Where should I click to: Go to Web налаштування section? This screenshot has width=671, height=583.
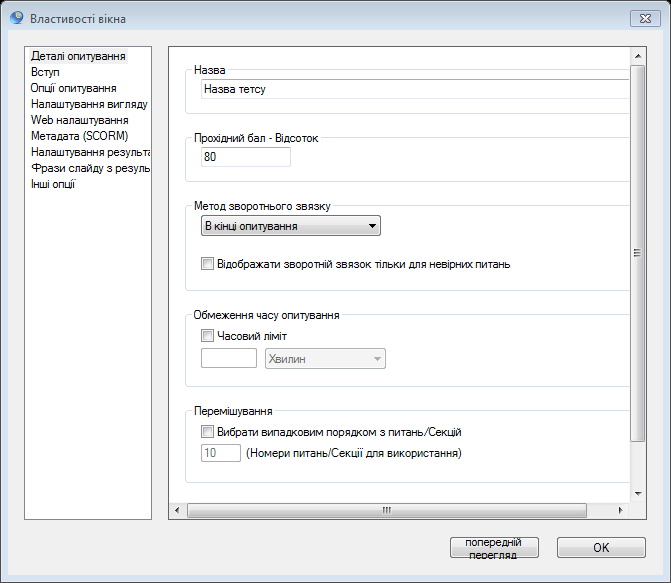coord(80,120)
